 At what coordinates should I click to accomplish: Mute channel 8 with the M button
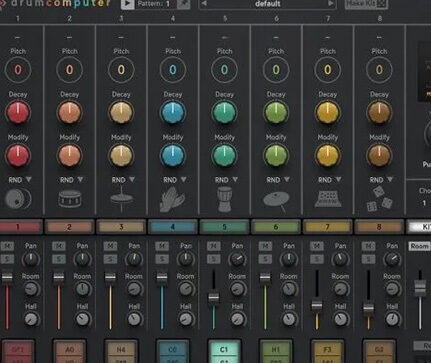click(x=368, y=246)
